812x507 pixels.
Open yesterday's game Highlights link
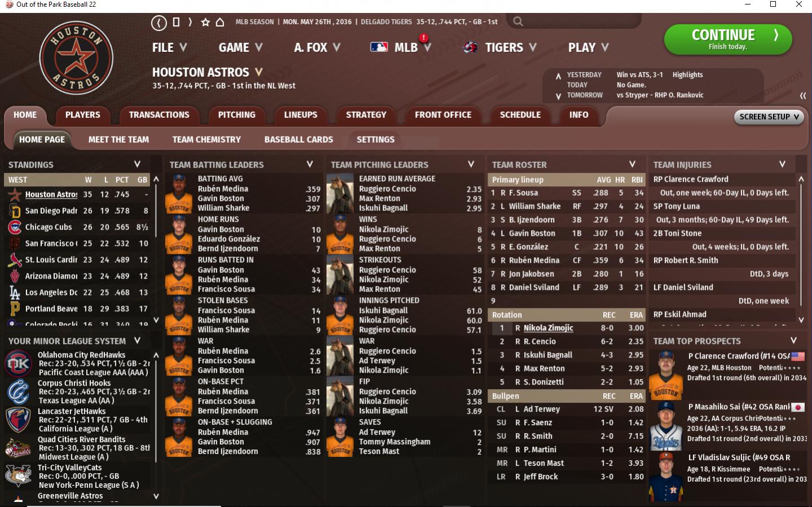tap(687, 74)
